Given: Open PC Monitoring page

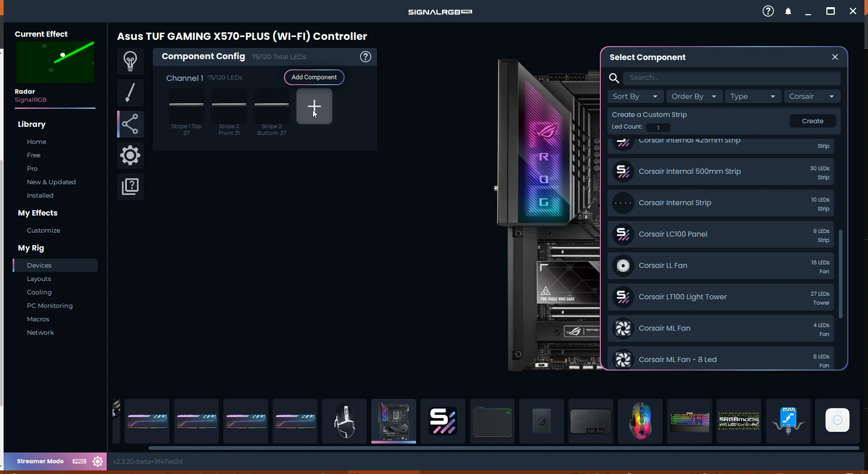Looking at the screenshot, I should (x=50, y=306).
